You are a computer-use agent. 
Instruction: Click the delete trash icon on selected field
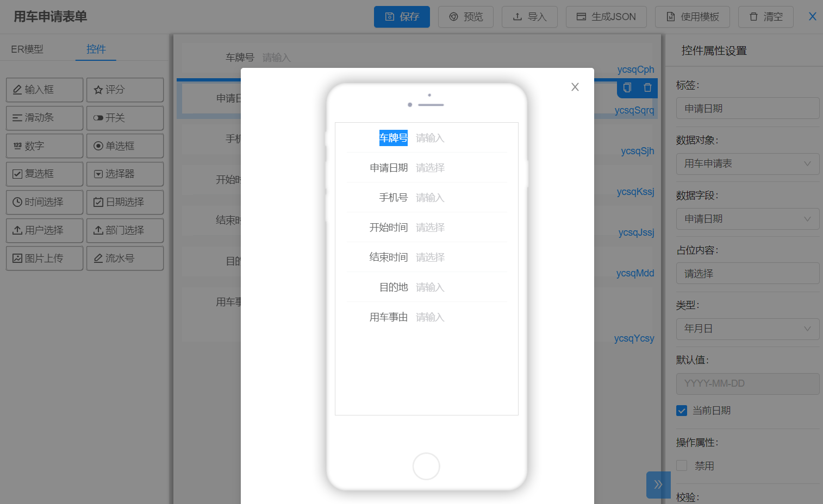point(647,88)
